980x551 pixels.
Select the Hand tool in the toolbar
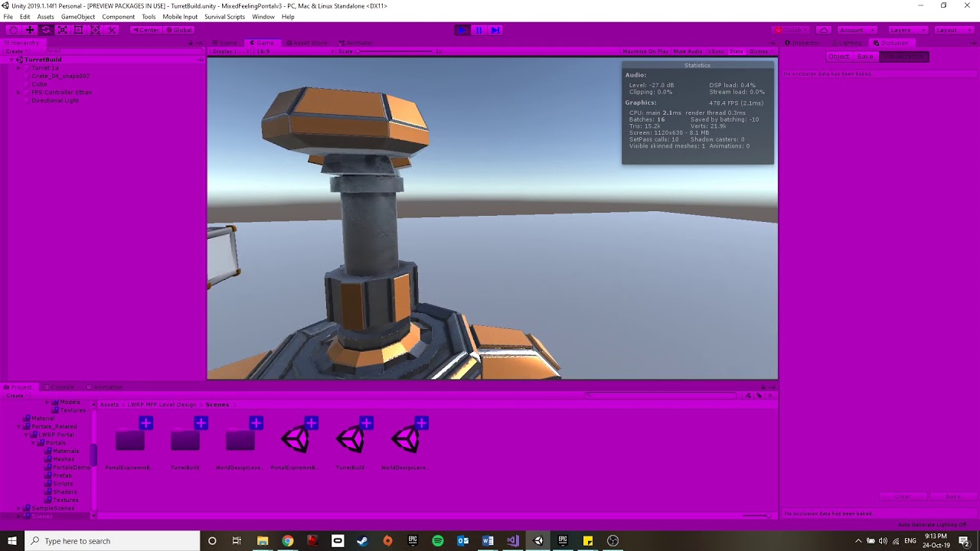click(x=13, y=30)
